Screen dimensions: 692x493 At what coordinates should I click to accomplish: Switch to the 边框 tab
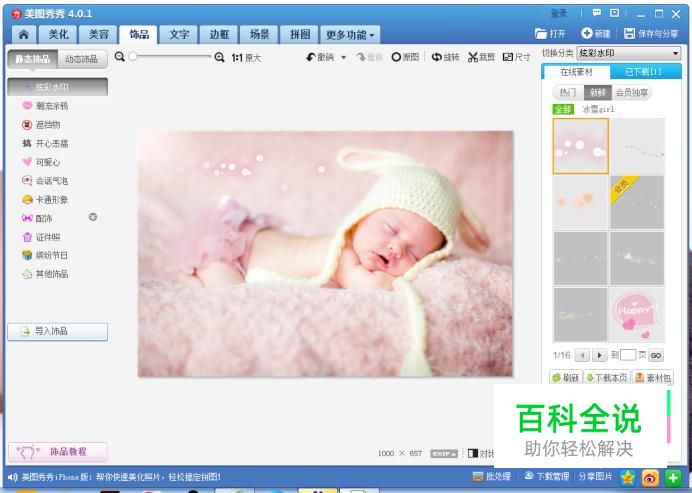coord(219,34)
